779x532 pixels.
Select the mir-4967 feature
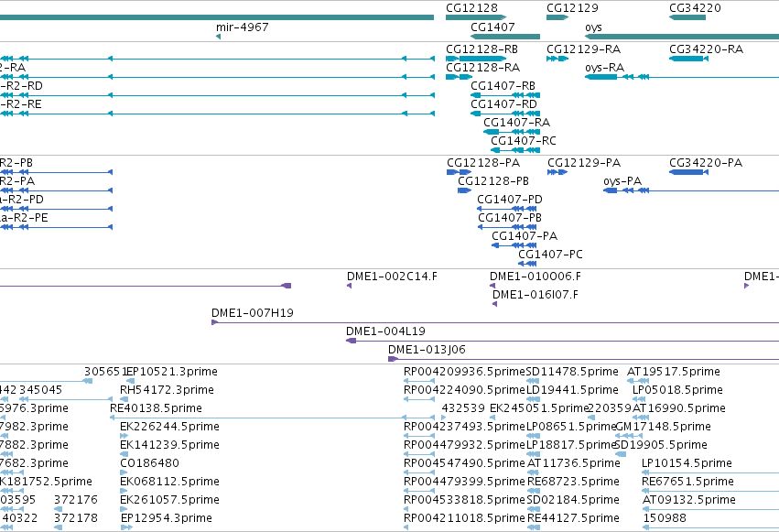pos(219,37)
